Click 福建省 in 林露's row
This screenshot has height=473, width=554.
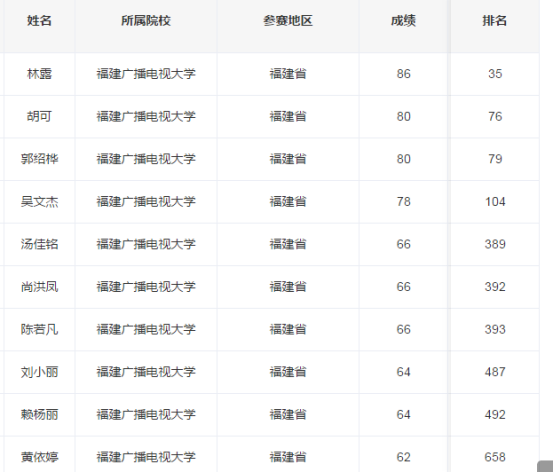(288, 74)
